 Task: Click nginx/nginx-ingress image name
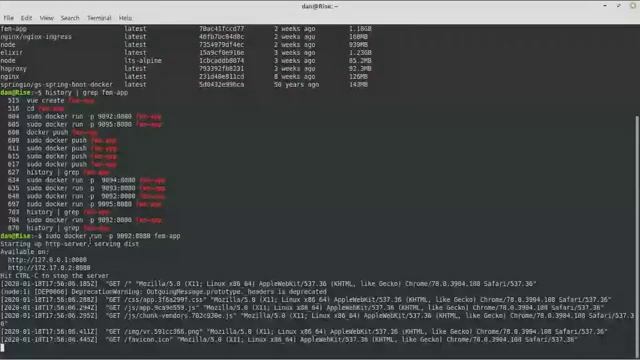click(36, 37)
